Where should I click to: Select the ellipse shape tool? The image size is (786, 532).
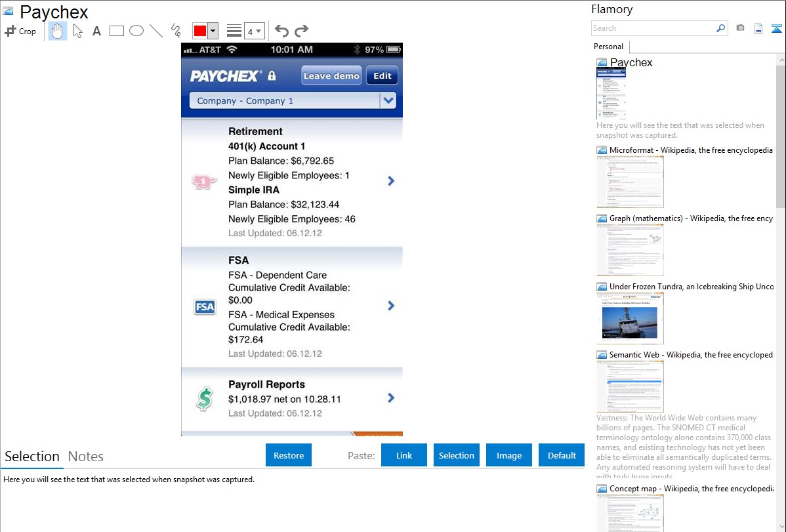136,31
